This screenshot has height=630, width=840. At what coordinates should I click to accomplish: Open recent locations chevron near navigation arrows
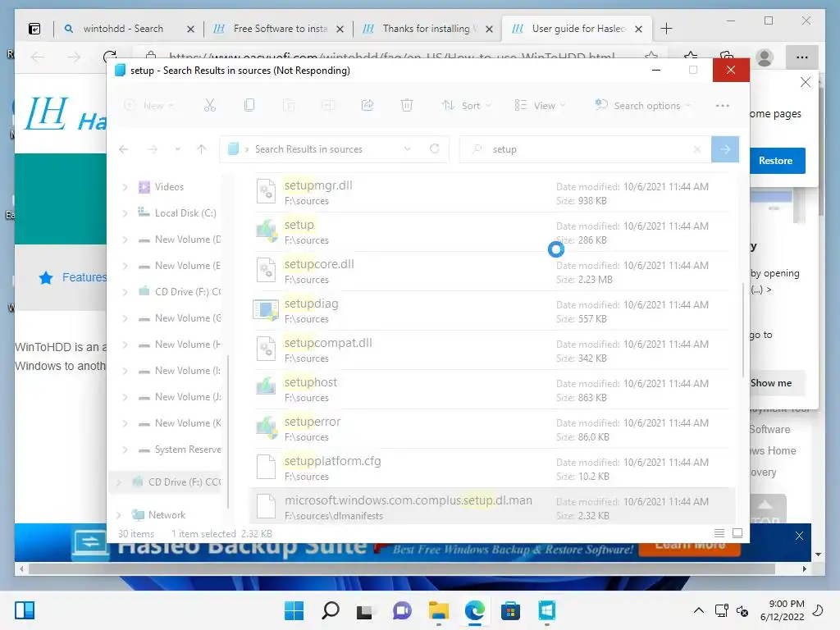pyautogui.click(x=177, y=149)
